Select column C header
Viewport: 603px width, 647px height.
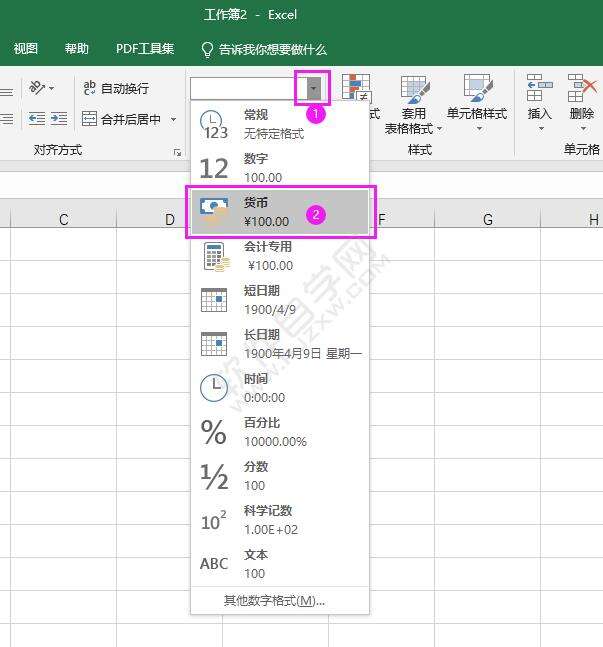coord(64,220)
